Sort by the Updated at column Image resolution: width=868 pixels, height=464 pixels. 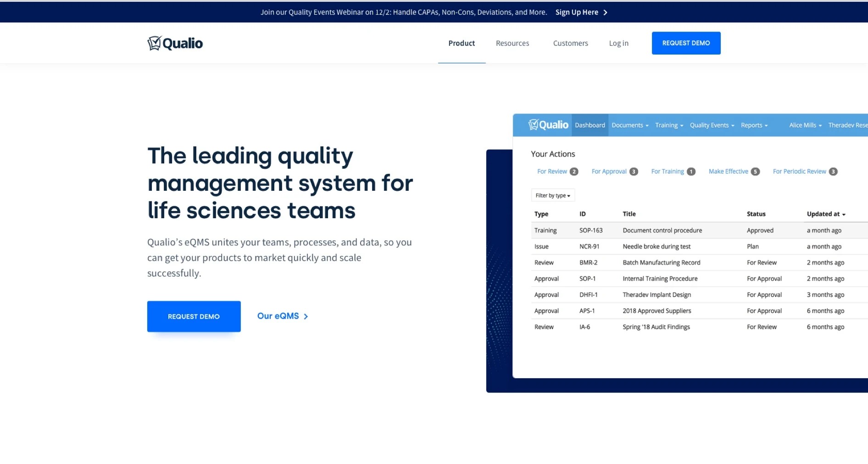[x=826, y=214]
